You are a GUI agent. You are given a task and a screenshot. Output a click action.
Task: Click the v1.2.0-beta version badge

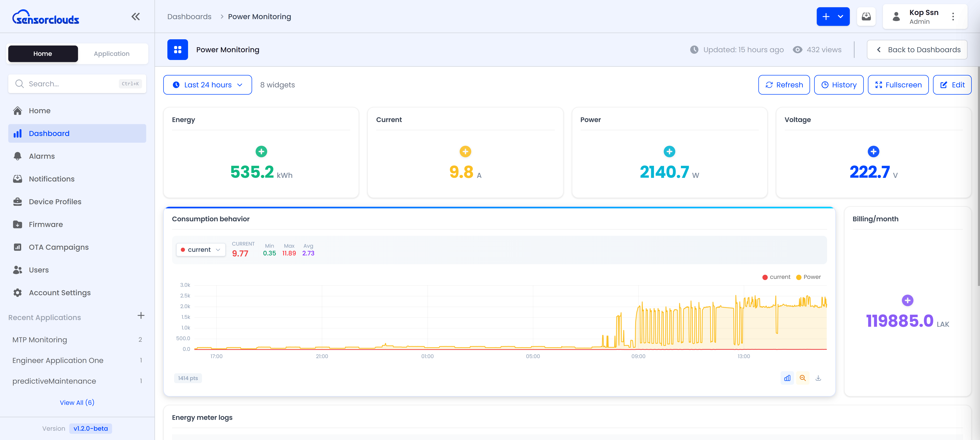click(91, 429)
